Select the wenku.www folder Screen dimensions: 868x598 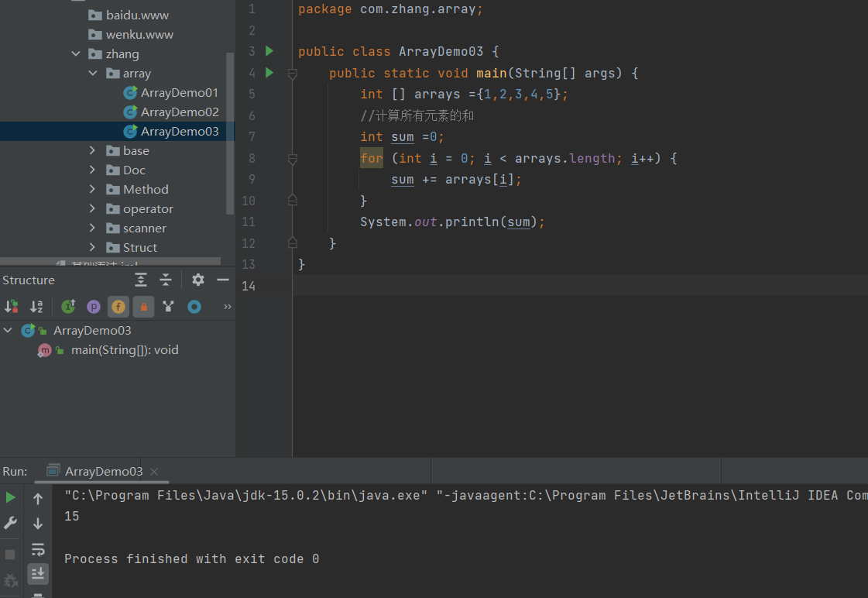[131, 34]
